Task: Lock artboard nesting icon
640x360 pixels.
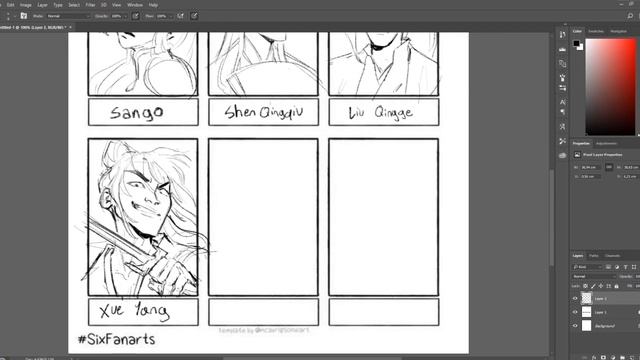Action: point(609,286)
